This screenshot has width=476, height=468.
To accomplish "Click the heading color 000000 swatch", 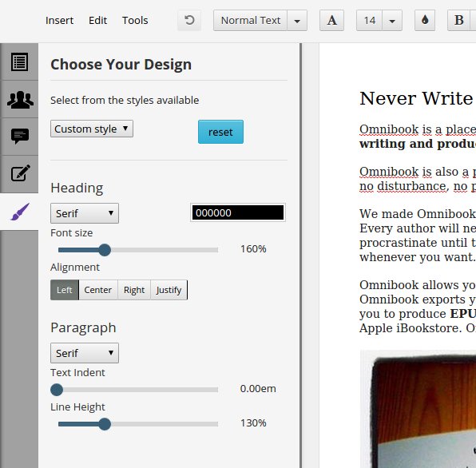I will click(238, 212).
